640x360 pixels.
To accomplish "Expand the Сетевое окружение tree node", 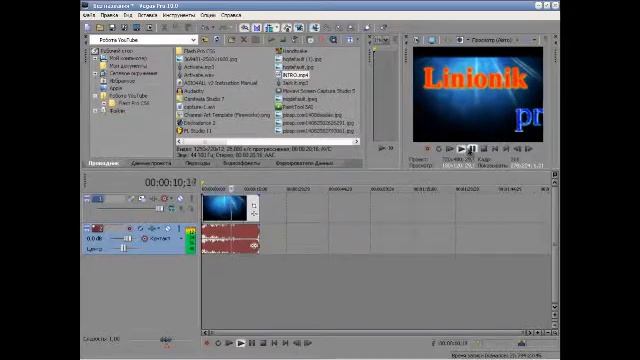I will point(95,73).
